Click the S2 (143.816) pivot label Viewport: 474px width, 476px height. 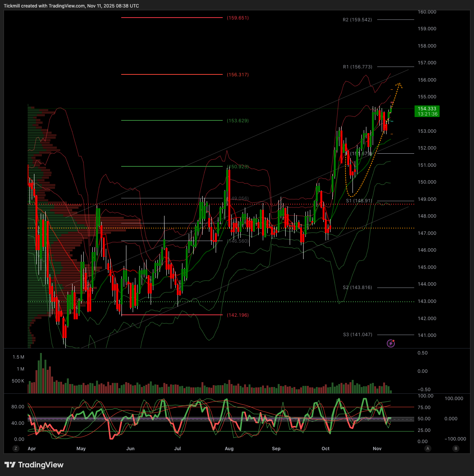pos(357,288)
